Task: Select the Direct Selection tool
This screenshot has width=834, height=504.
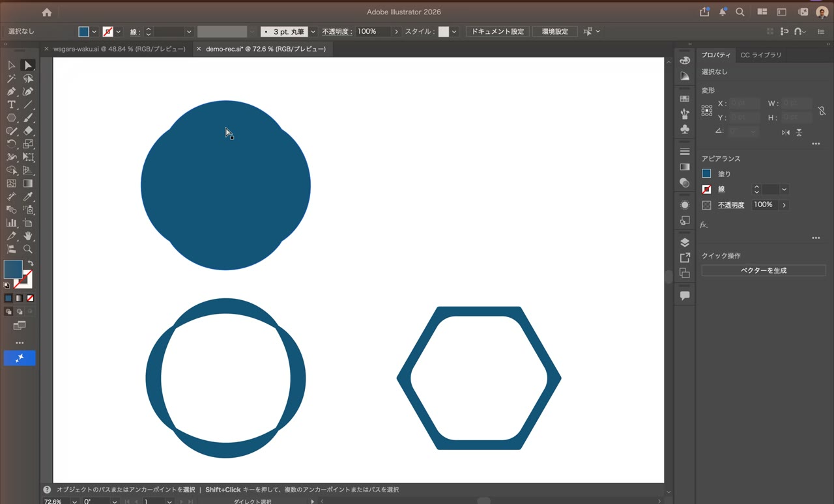Action: [28, 65]
